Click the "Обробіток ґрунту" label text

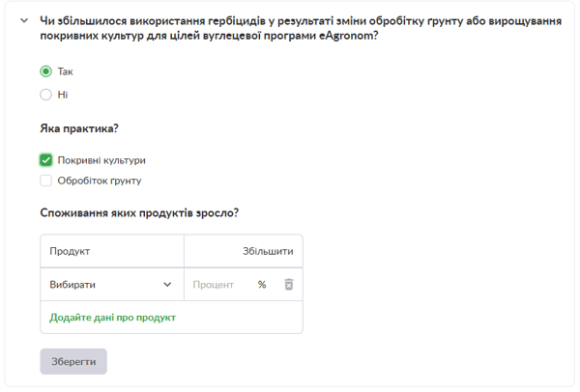(100, 181)
